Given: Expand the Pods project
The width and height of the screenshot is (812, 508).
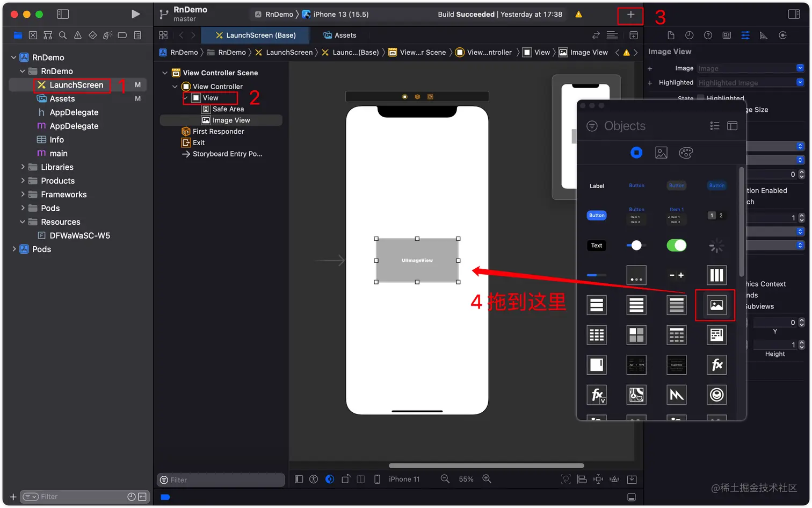Looking at the screenshot, I should tap(13, 249).
